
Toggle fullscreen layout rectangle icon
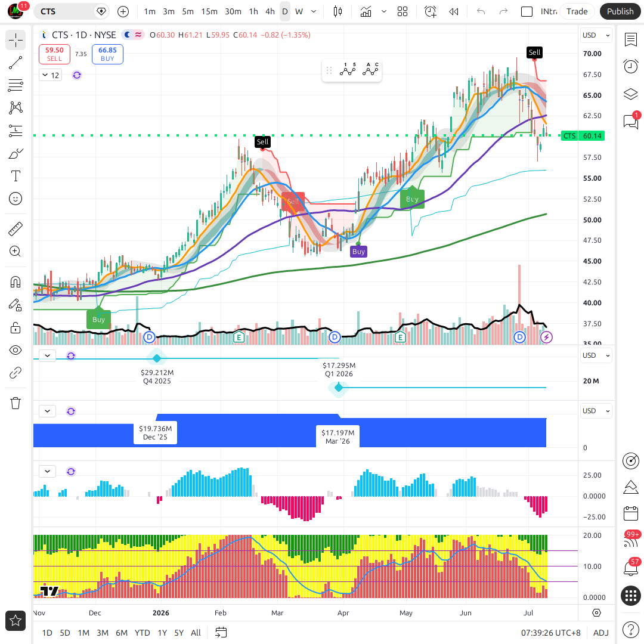pos(527,11)
